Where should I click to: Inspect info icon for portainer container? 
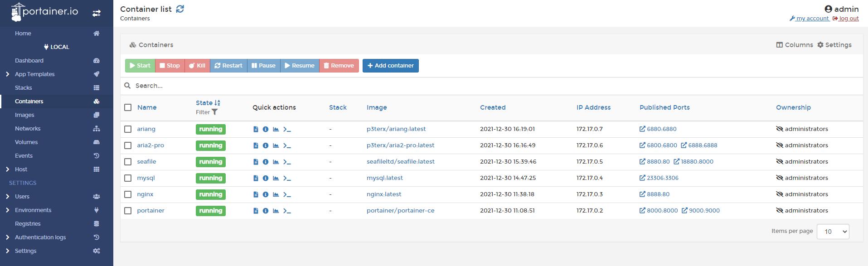tap(266, 211)
